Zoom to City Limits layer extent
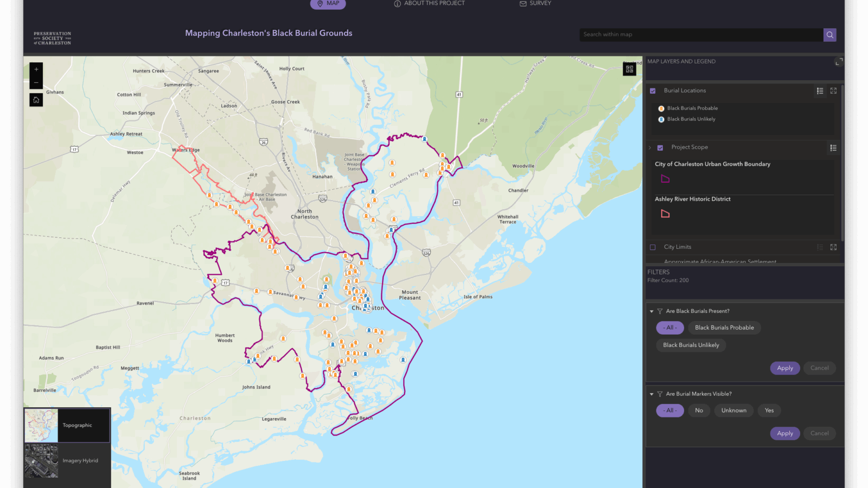Screen dimensions: 868x488 [x=833, y=247]
